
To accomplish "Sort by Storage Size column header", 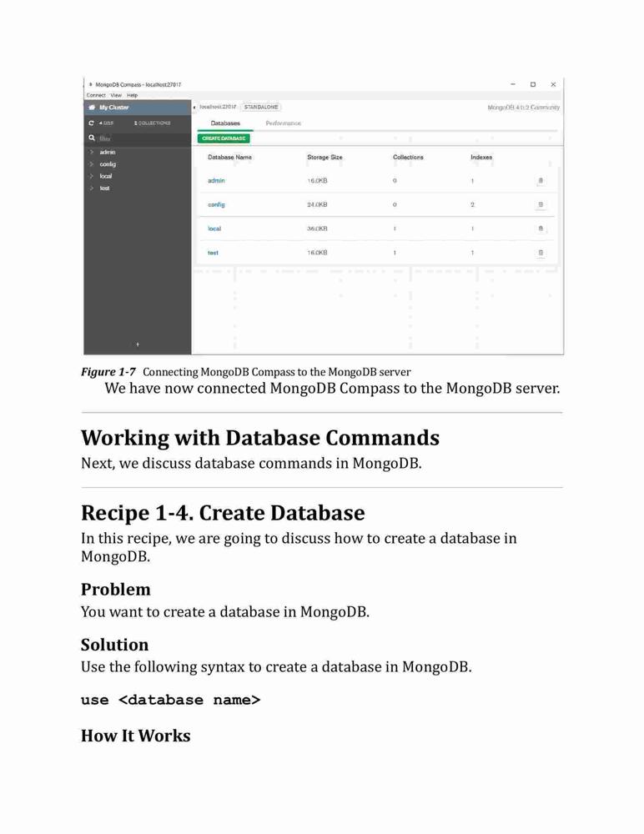I will [x=325, y=158].
